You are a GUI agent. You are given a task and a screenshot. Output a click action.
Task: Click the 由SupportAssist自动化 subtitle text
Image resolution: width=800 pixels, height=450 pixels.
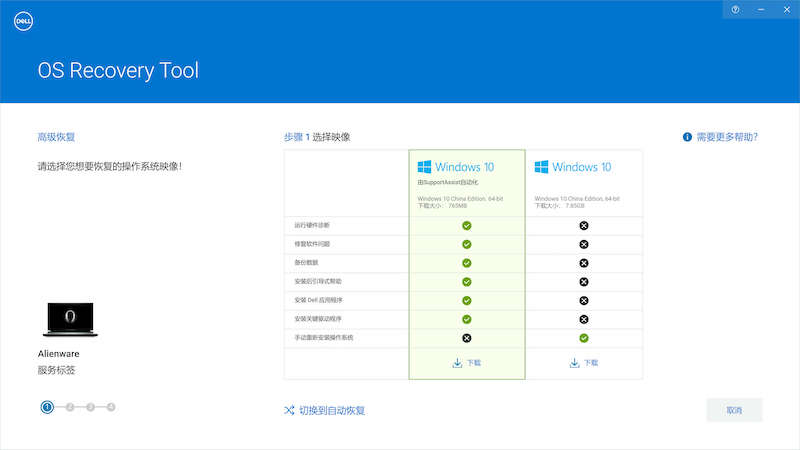tap(448, 182)
